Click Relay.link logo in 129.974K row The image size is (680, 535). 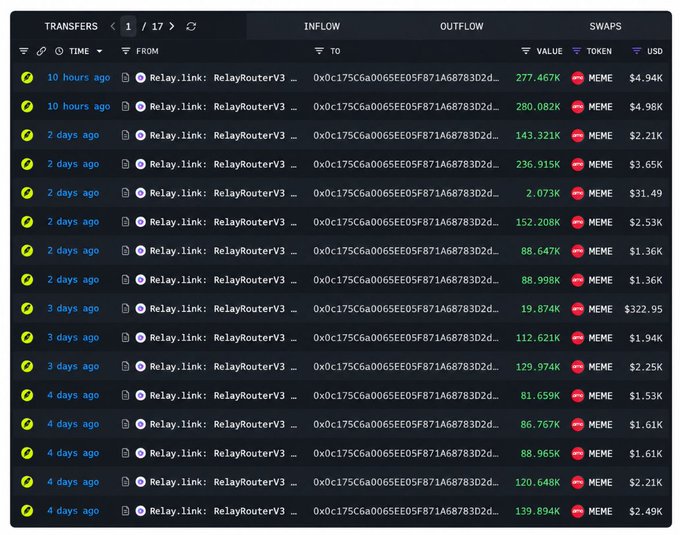tap(141, 366)
